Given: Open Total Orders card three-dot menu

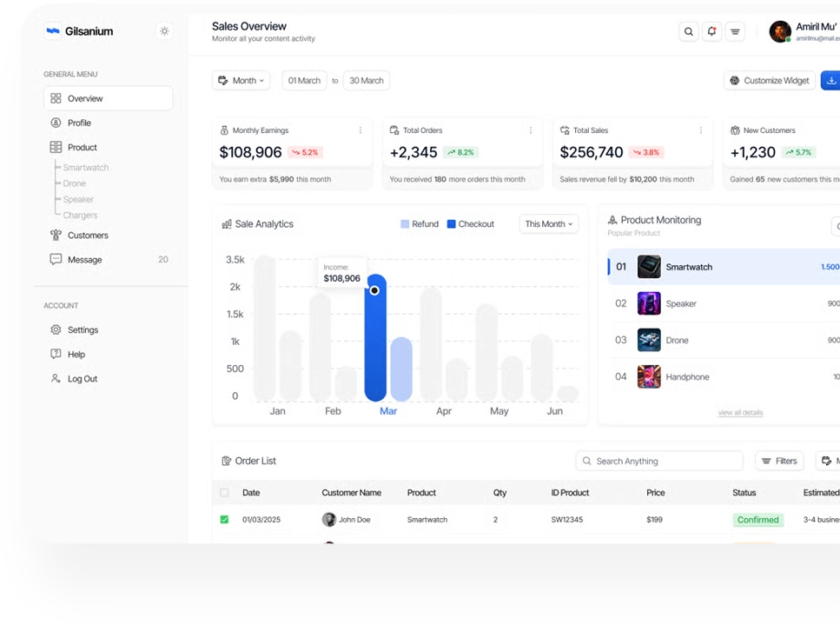Looking at the screenshot, I should 531,130.
